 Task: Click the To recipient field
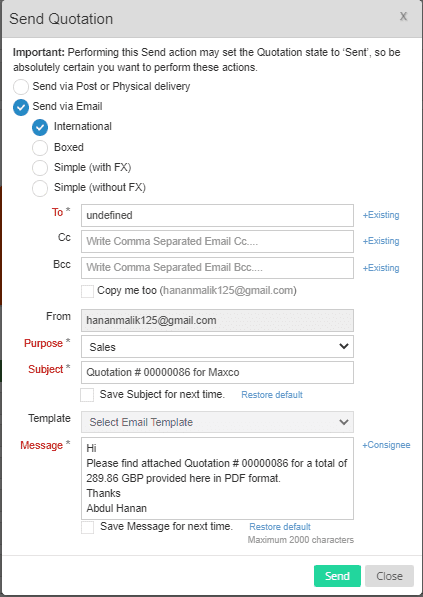217,215
